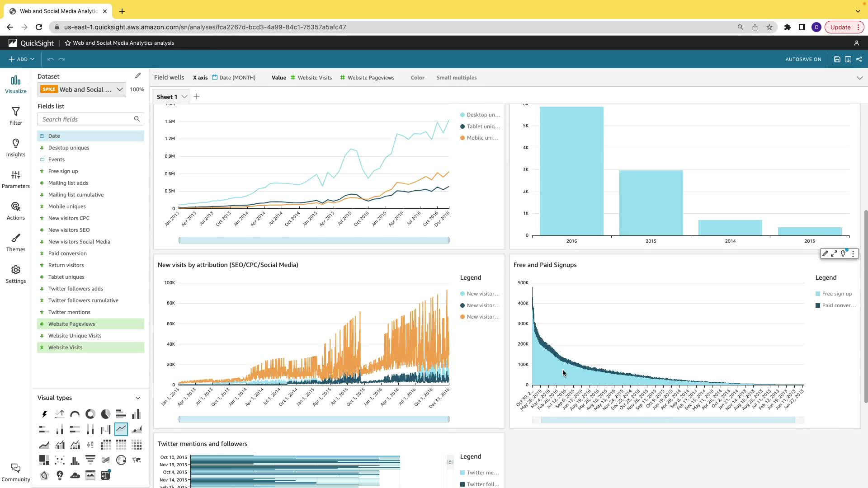Maximize the Free and Paid Signups visual

click(x=834, y=254)
